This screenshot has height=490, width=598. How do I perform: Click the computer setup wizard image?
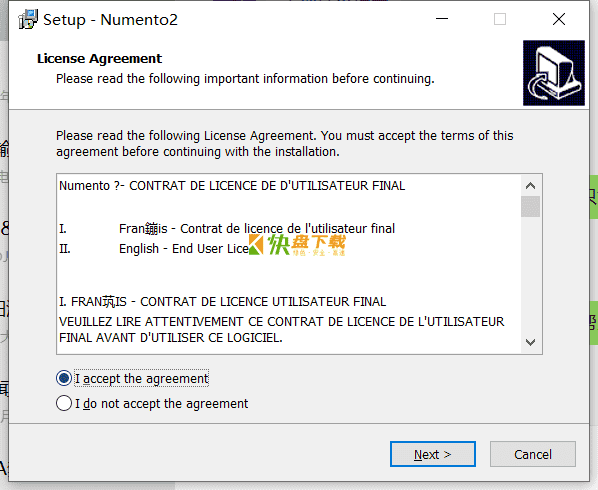pos(554,73)
